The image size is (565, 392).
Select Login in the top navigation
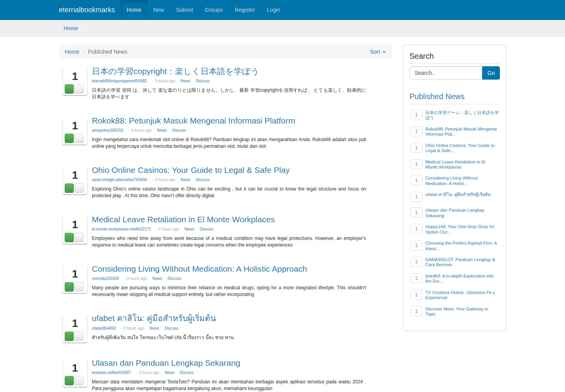coord(273,10)
